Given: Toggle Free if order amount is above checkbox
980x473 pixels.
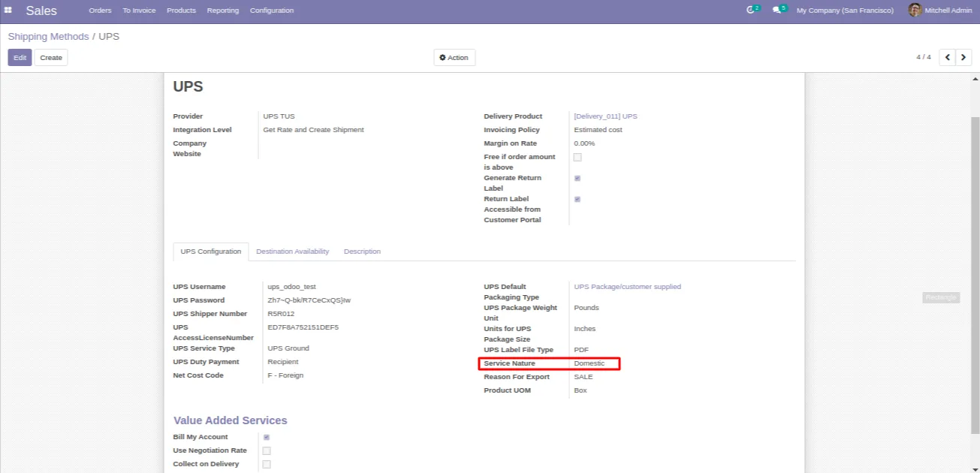Looking at the screenshot, I should [x=577, y=157].
